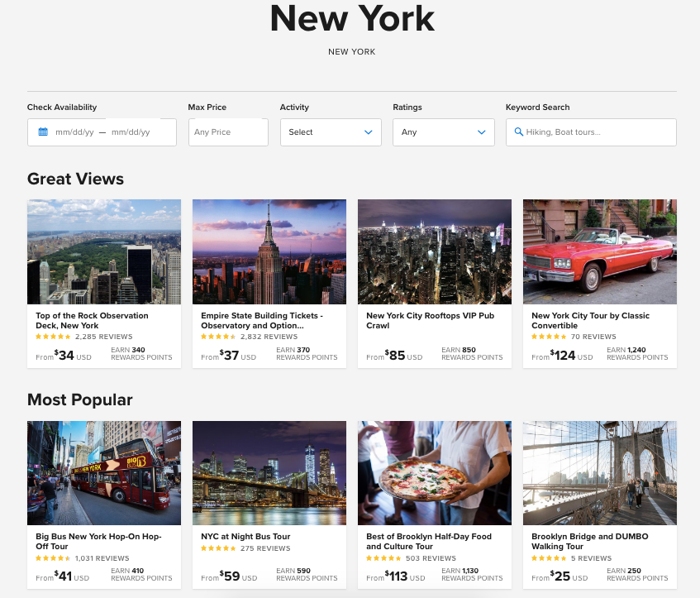
Task: Click EARN 340 REWARDS POINTS text
Action: [x=141, y=353]
